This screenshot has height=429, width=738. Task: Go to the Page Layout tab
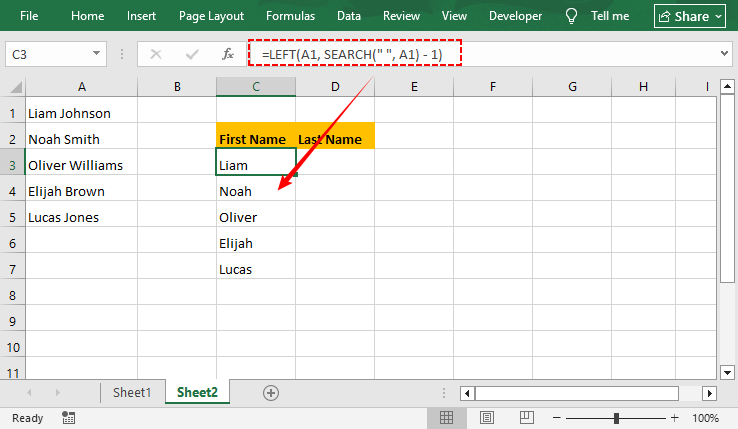click(211, 16)
